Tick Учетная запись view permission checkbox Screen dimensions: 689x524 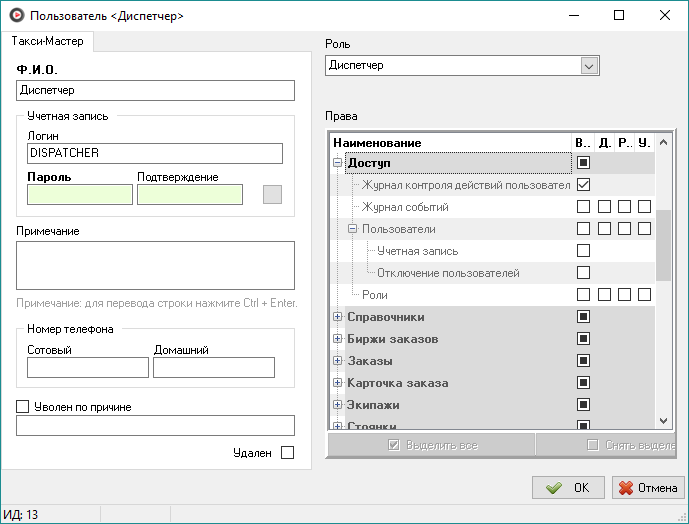point(584,251)
